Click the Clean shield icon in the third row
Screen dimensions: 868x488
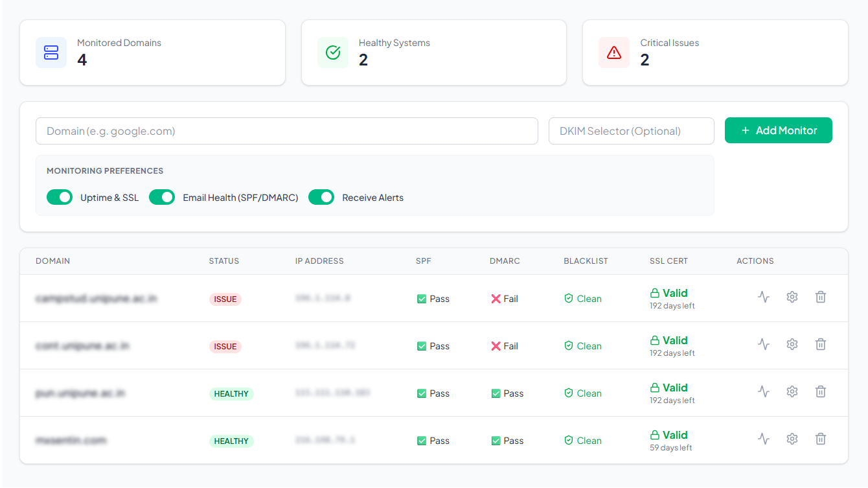(568, 393)
